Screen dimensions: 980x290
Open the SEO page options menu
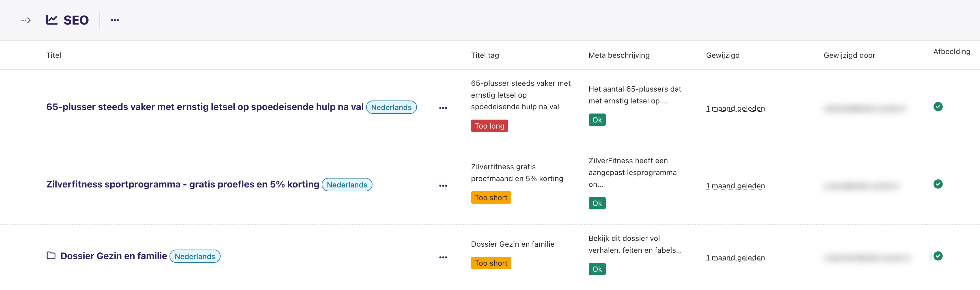pos(115,20)
